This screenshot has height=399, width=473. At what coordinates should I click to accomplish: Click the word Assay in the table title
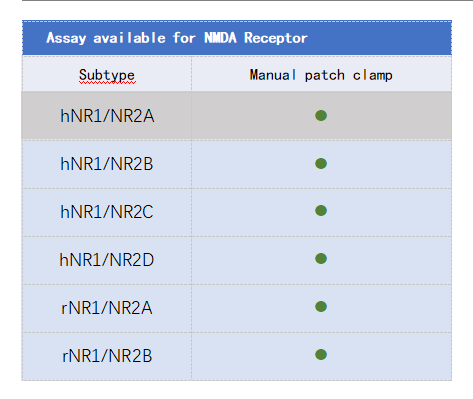coord(66,38)
